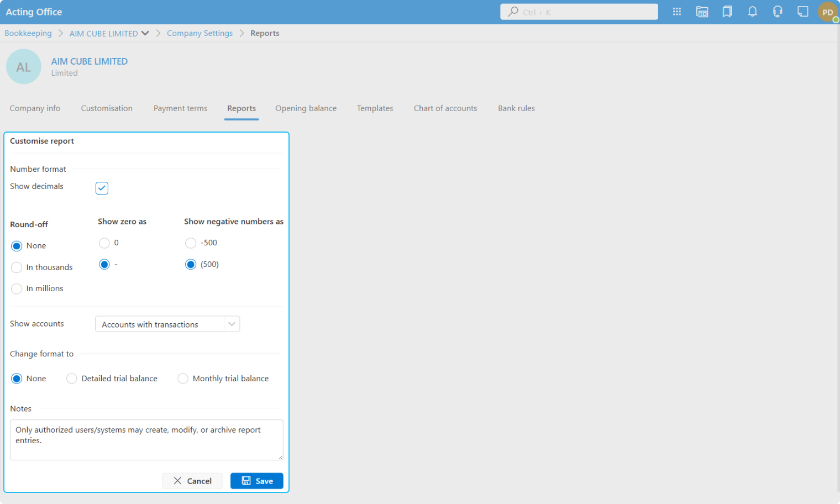Click the AL company avatar
Viewport: 840px width, 504px height.
24,67
